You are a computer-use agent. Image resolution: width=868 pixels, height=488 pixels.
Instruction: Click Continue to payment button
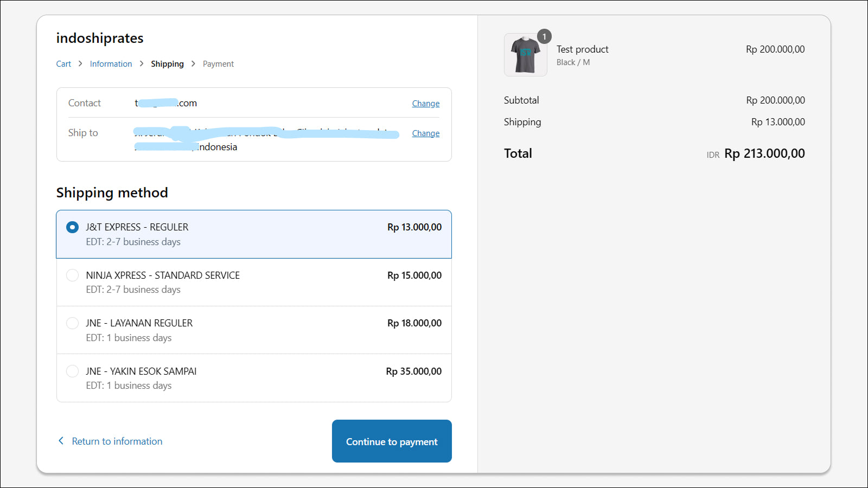tap(392, 441)
